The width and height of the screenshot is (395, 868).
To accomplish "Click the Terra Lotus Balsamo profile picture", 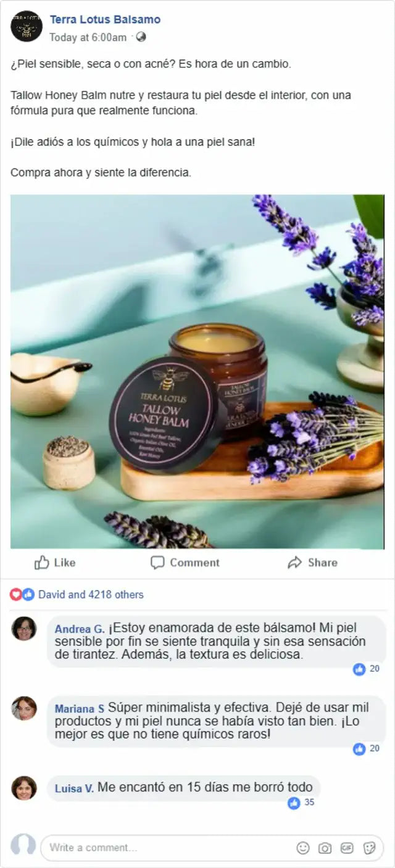I will tap(26, 26).
